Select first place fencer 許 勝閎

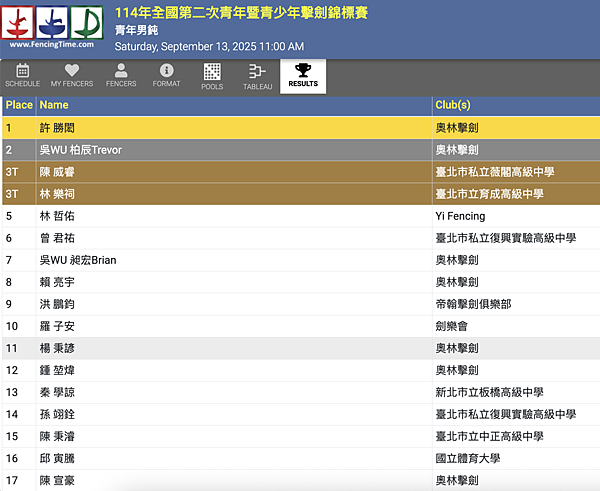[x=57, y=128]
